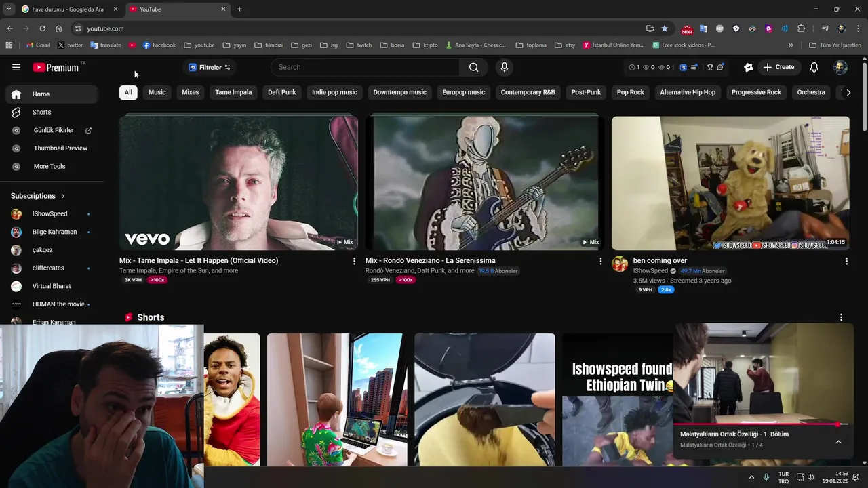The height and width of the screenshot is (488, 868).
Task: Open the Gmail bookmark
Action: [38, 45]
